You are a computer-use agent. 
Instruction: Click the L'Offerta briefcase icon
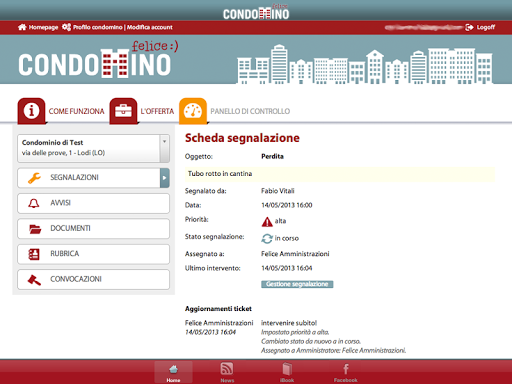(x=123, y=111)
